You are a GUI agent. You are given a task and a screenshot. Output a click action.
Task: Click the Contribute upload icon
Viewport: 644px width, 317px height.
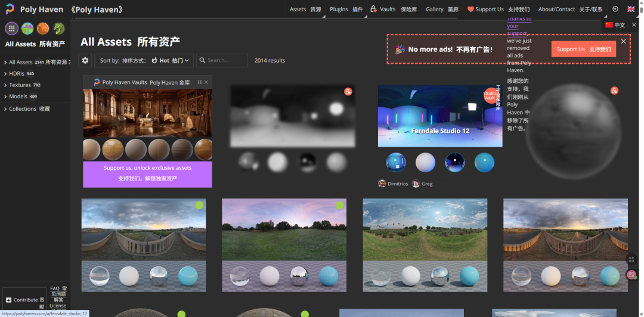(x=8, y=300)
